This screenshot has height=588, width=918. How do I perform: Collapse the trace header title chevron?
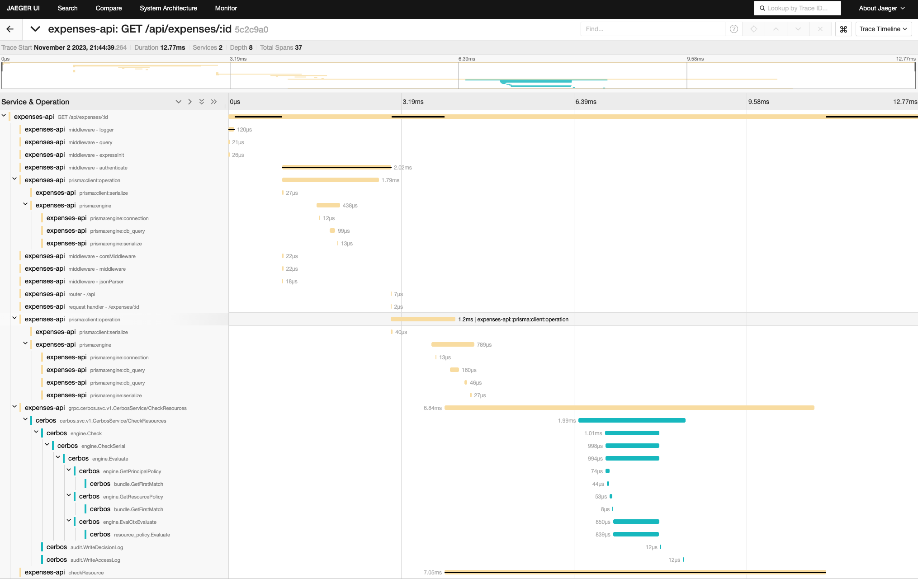(x=35, y=29)
